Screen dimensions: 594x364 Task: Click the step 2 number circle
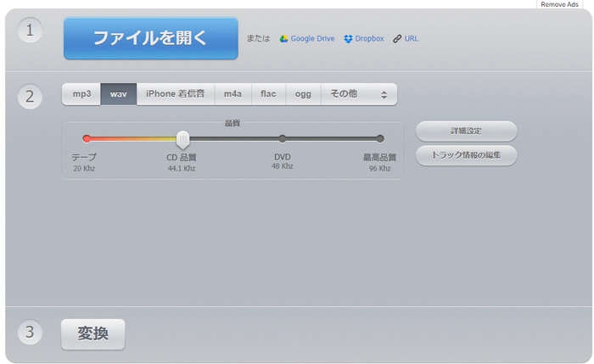pyautogui.click(x=30, y=96)
